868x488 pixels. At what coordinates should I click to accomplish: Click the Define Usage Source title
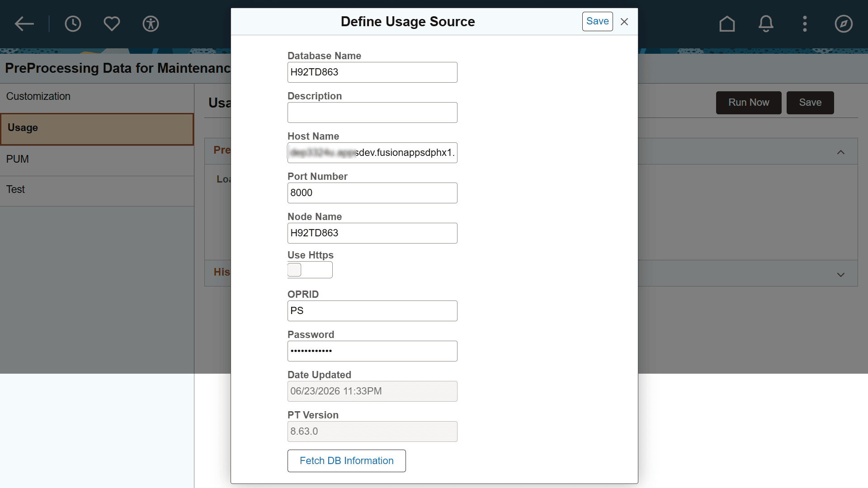(407, 22)
